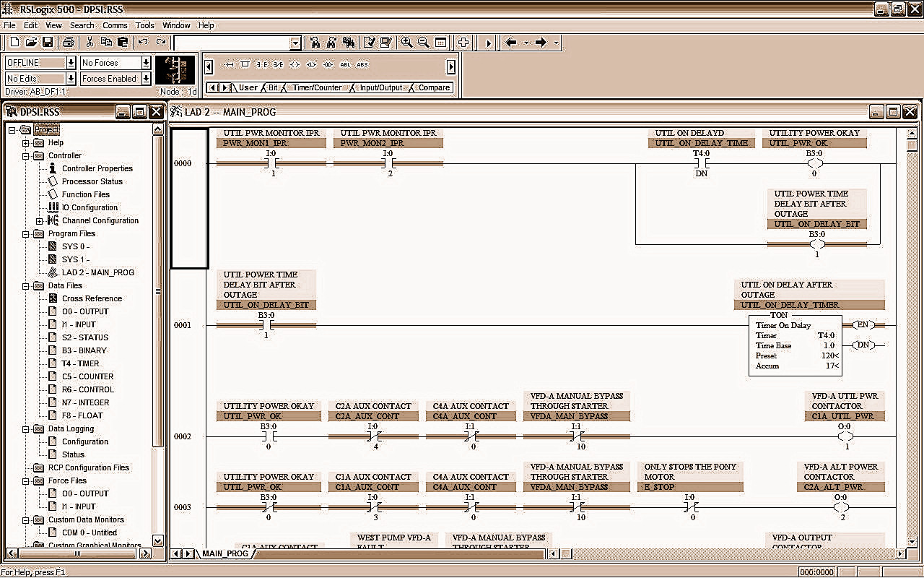Insert an ABL instruction from instruction toolbar
The height and width of the screenshot is (578, 924).
[345, 65]
